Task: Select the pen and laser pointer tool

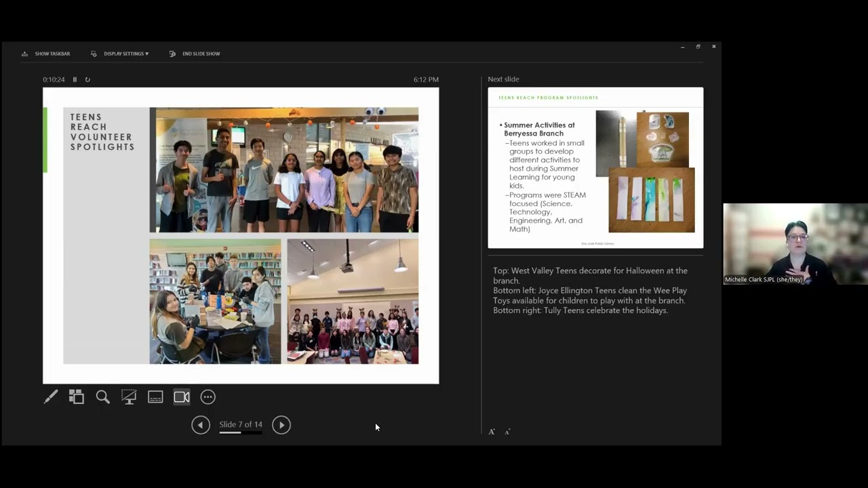Action: pyautogui.click(x=51, y=397)
